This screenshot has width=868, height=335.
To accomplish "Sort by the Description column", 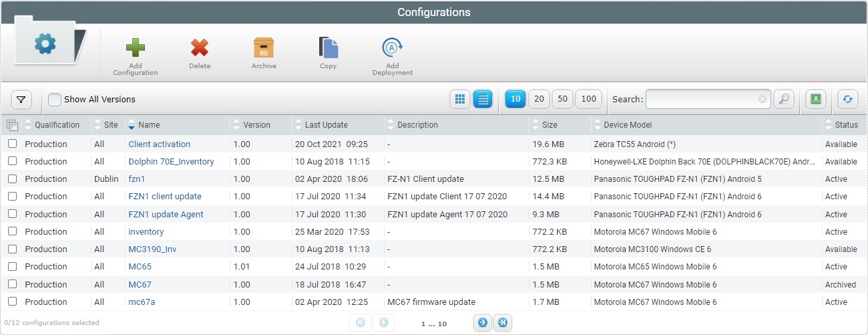I will coord(417,125).
